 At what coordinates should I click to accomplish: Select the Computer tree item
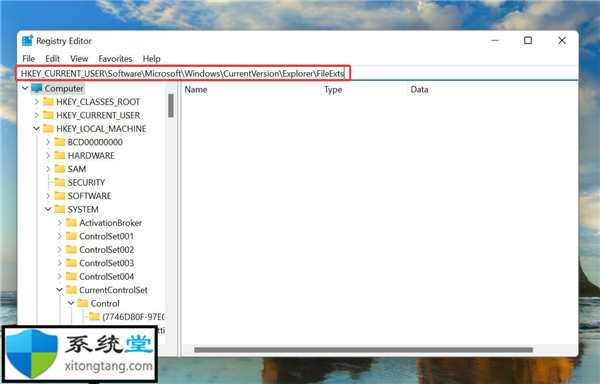(64, 88)
